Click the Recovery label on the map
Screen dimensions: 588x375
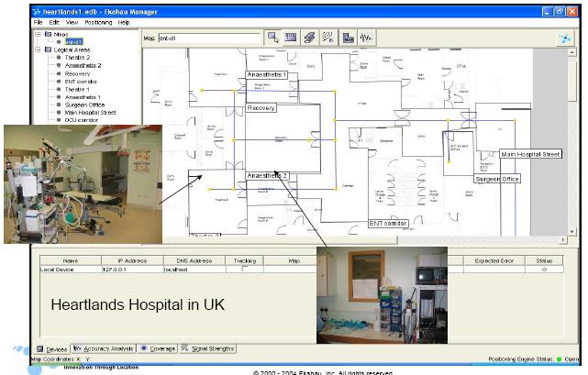pos(261,108)
